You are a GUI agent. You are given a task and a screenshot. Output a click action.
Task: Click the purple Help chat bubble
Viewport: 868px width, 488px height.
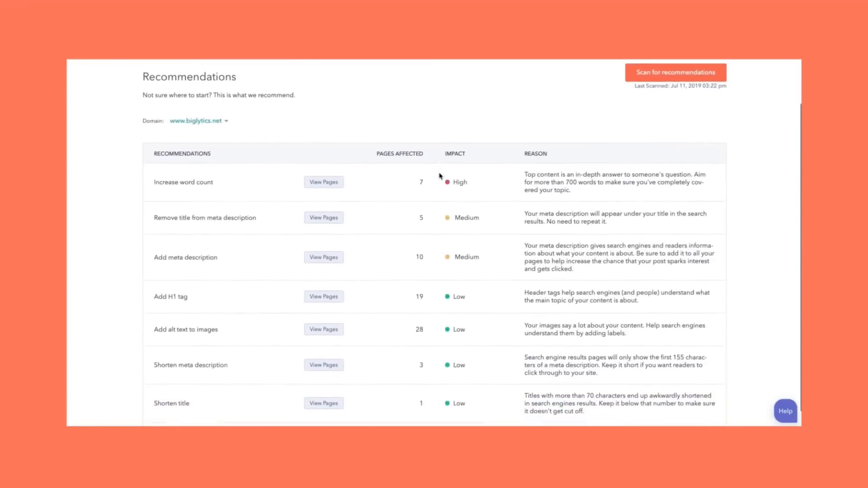point(785,411)
